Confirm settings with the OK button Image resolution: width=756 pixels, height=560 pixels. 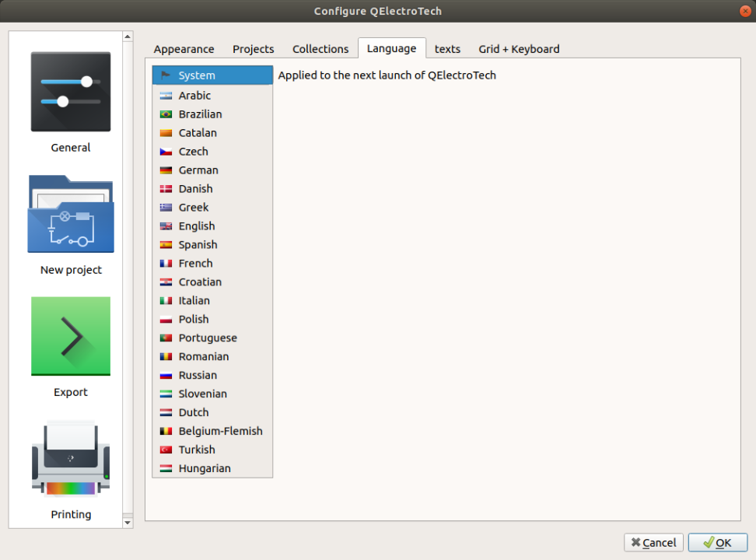tap(718, 543)
